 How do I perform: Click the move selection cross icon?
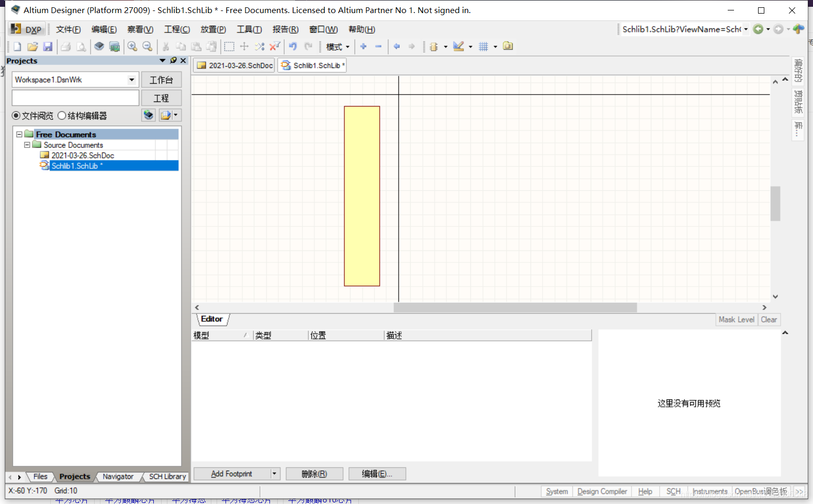[244, 47]
